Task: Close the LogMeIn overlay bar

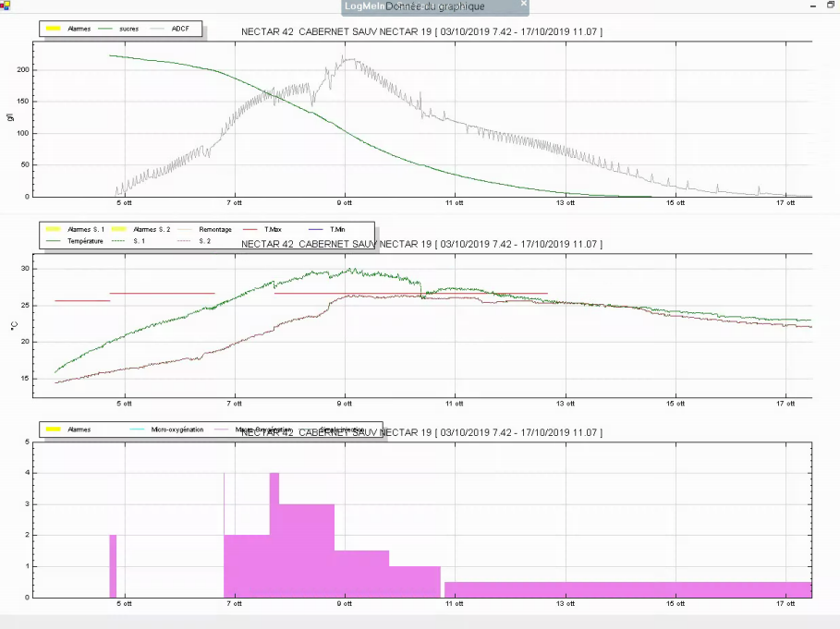Action: (524, 5)
